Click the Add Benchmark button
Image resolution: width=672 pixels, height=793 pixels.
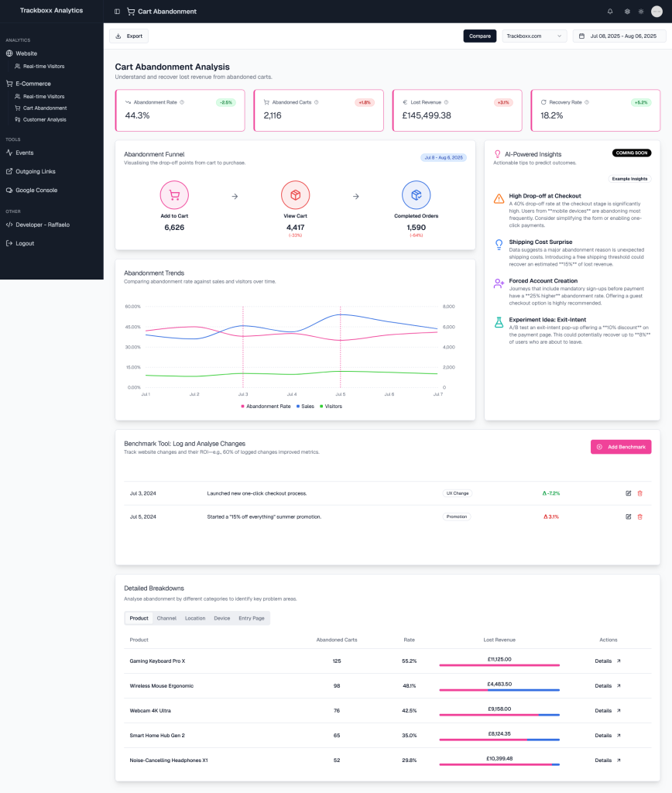click(621, 447)
